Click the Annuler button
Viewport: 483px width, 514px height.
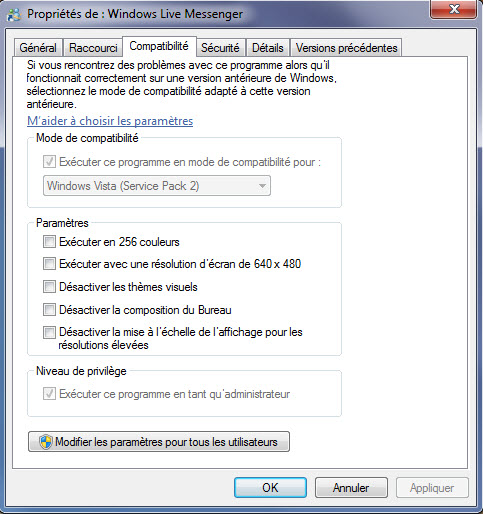pos(351,488)
